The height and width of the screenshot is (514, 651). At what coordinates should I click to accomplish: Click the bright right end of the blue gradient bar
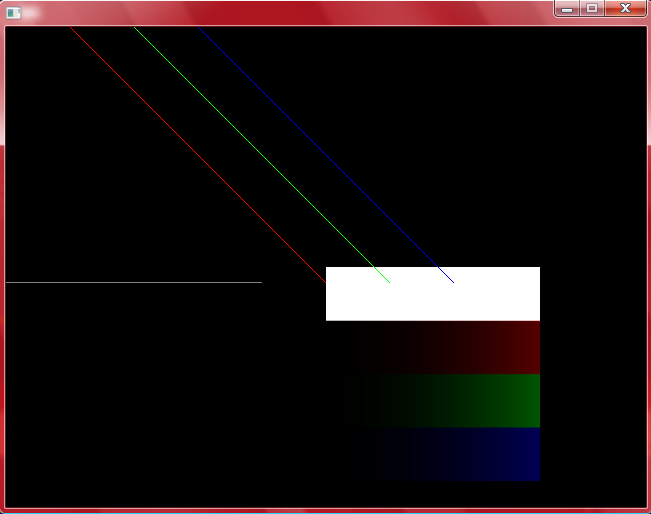point(530,454)
